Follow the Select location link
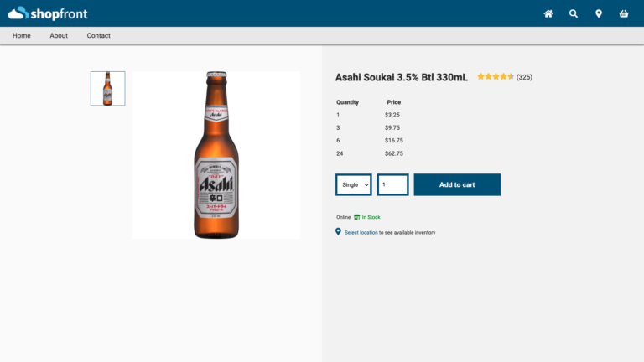The width and height of the screenshot is (644, 362). click(361, 232)
